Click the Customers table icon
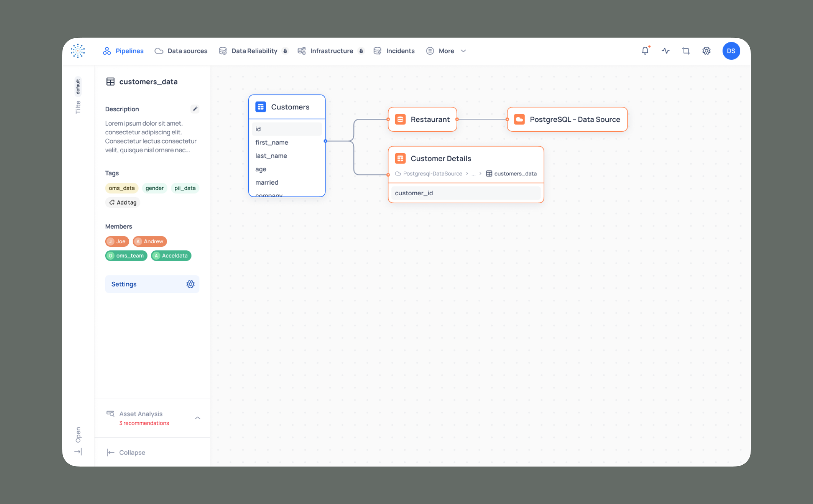The height and width of the screenshot is (504, 813). pyautogui.click(x=261, y=107)
